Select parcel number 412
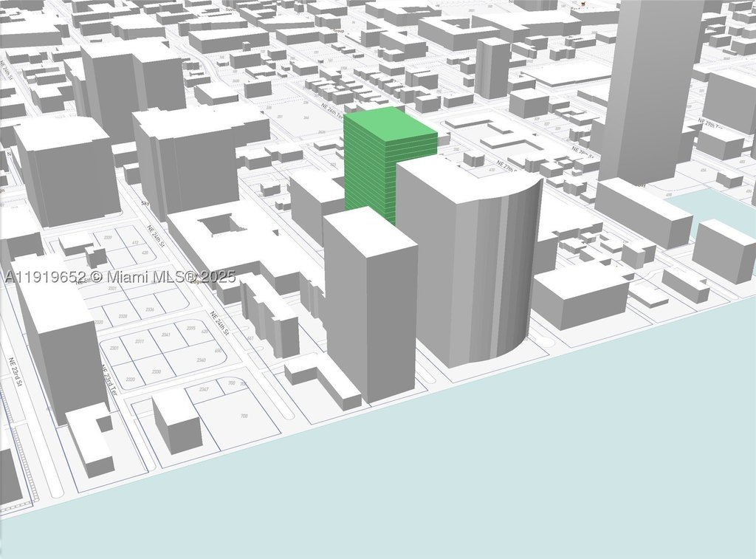The width and height of the screenshot is (756, 559). click(135, 243)
